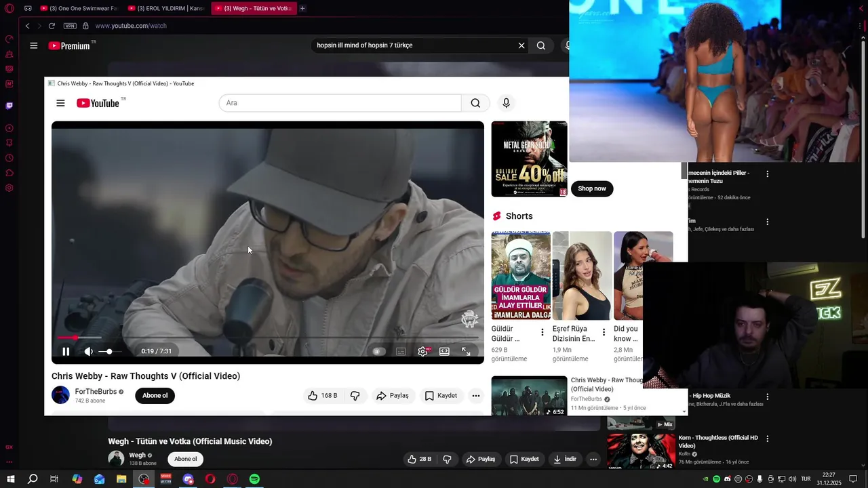Toggle the VPN badge in address bar

[70, 26]
